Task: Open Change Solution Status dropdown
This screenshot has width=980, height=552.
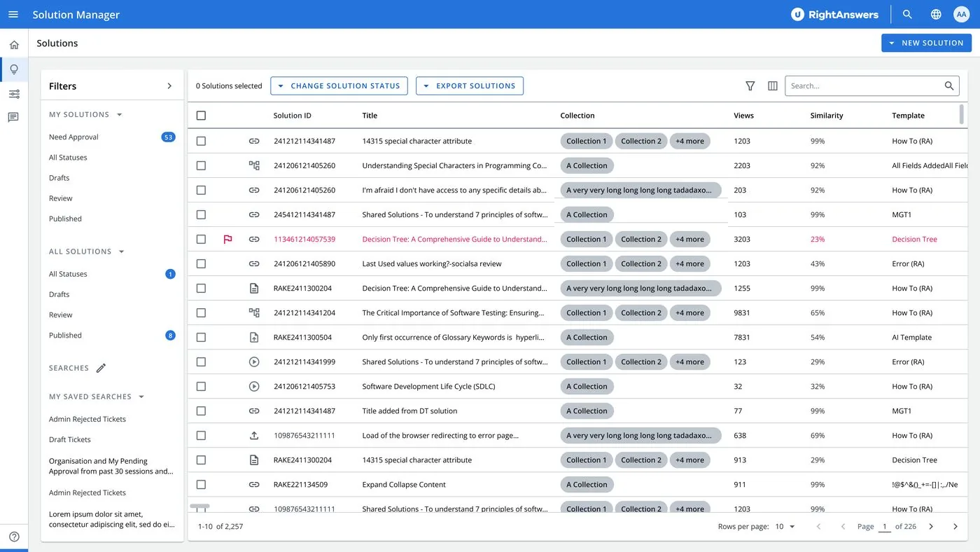Action: pyautogui.click(x=339, y=85)
